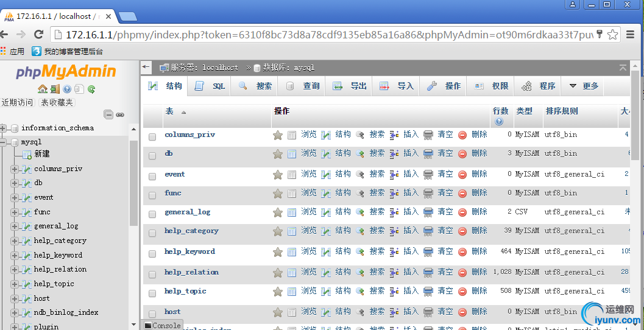644x330 pixels.
Task: Click the help icon under 行数 header
Action: click(x=499, y=122)
